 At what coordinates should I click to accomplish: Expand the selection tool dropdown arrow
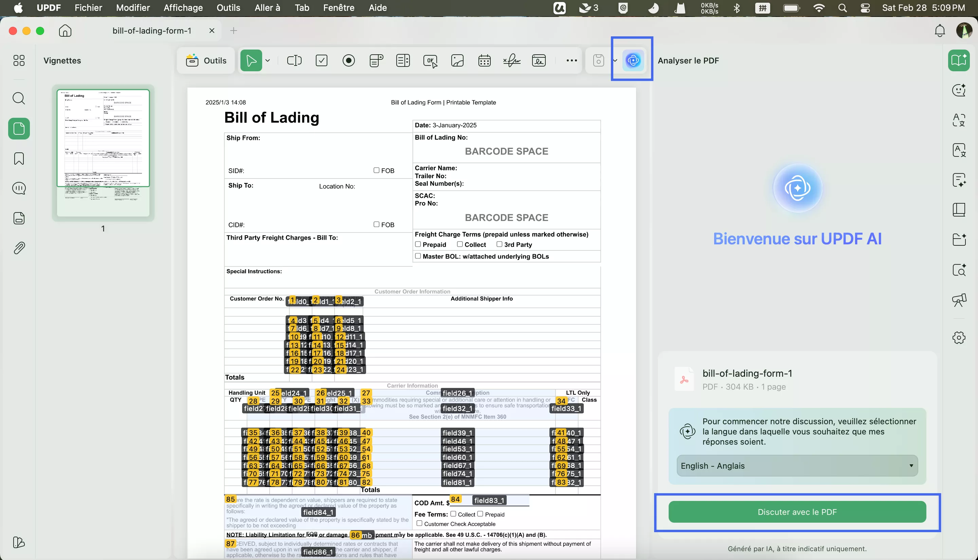click(268, 60)
